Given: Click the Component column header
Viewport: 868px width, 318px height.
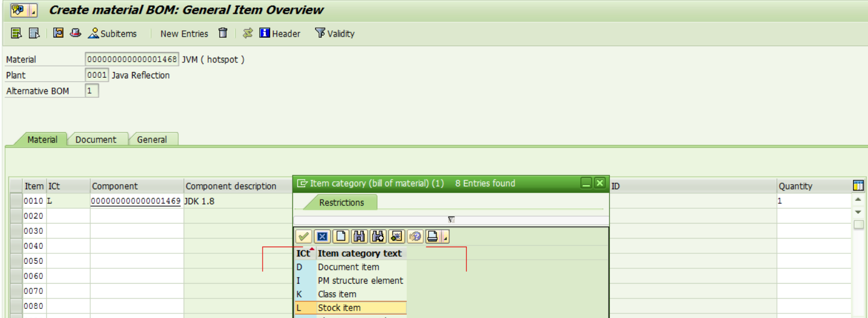Looking at the screenshot, I should [136, 186].
